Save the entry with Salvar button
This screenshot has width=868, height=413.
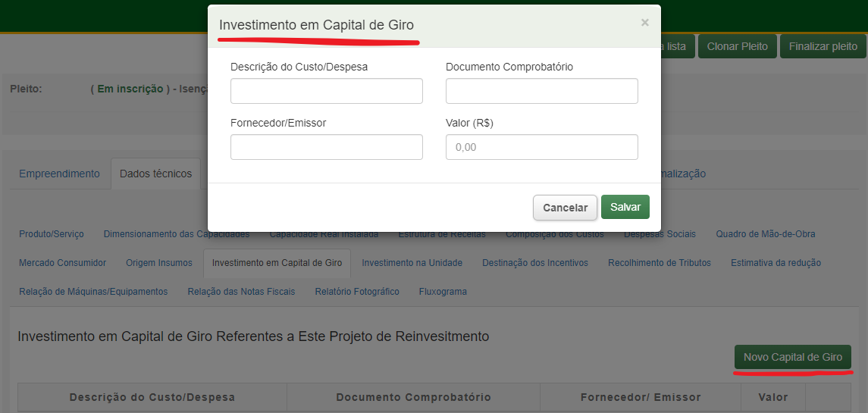coord(625,207)
